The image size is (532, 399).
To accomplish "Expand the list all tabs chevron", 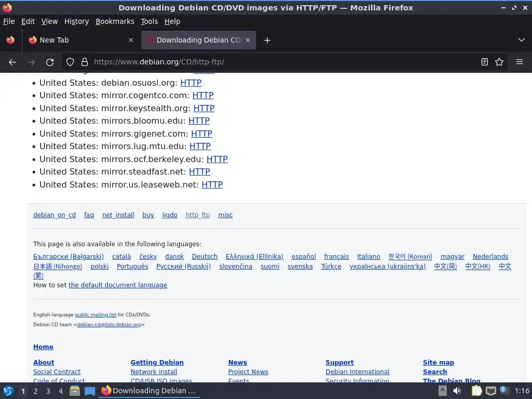I will (522, 40).
